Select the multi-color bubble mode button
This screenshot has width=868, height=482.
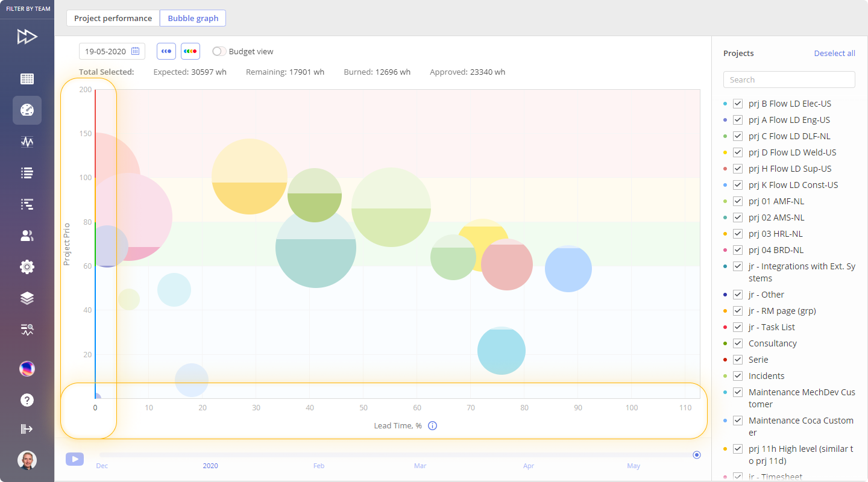click(190, 51)
